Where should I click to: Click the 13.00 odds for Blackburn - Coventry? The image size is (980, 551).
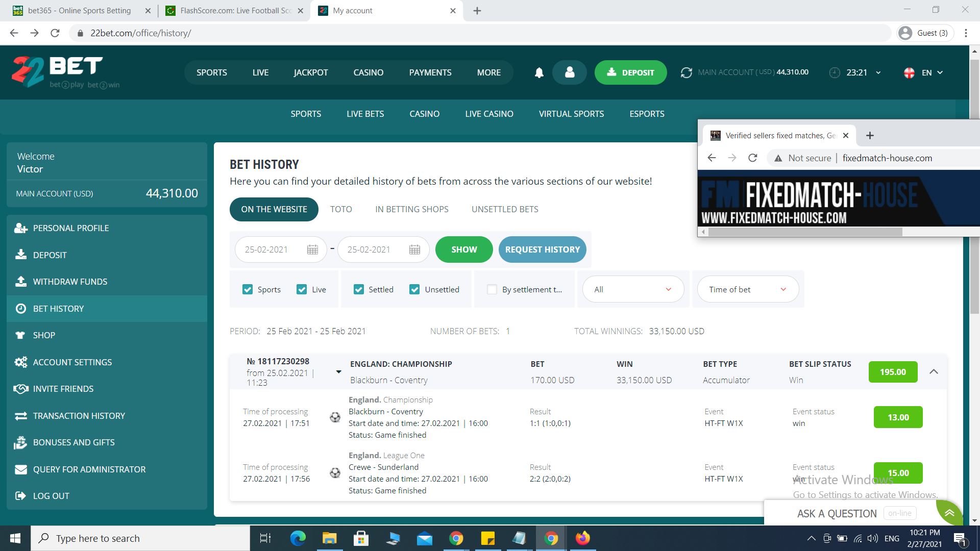[898, 417]
